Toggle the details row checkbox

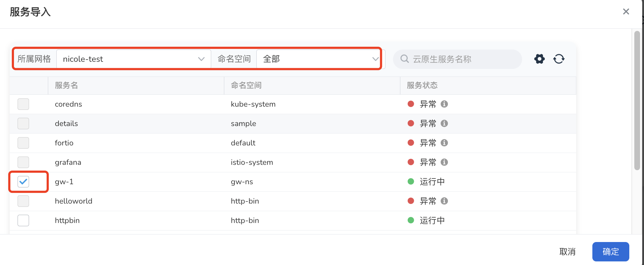click(23, 124)
